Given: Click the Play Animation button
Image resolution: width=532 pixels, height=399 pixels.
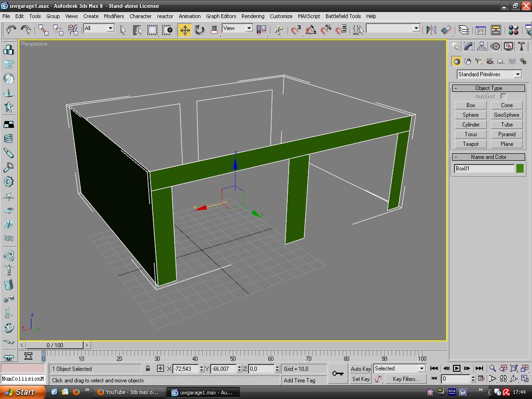Looking at the screenshot, I should (x=457, y=368).
